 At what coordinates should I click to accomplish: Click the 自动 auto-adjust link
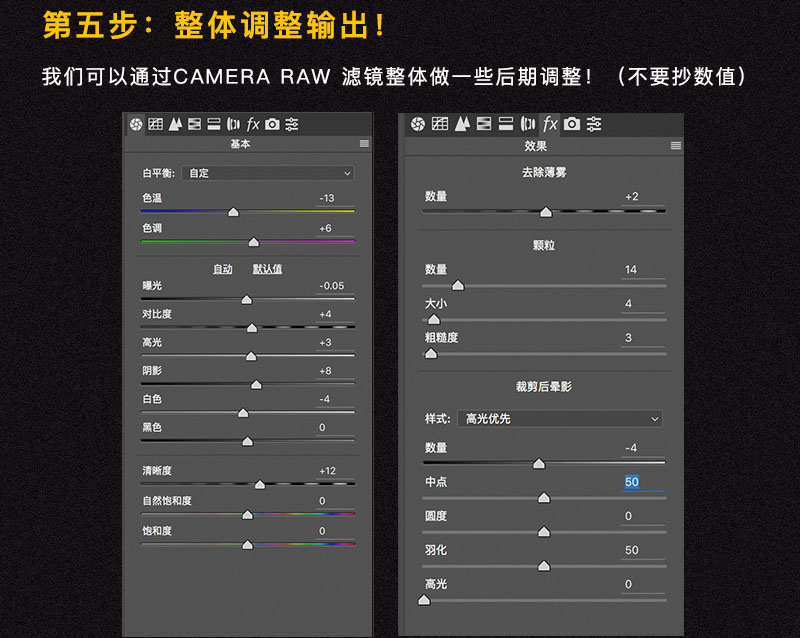pyautogui.click(x=222, y=269)
